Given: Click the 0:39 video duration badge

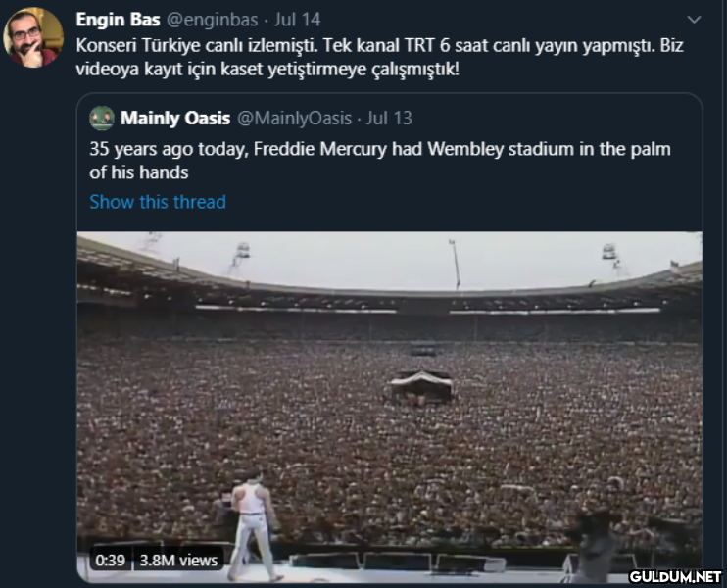Looking at the screenshot, I should (111, 560).
